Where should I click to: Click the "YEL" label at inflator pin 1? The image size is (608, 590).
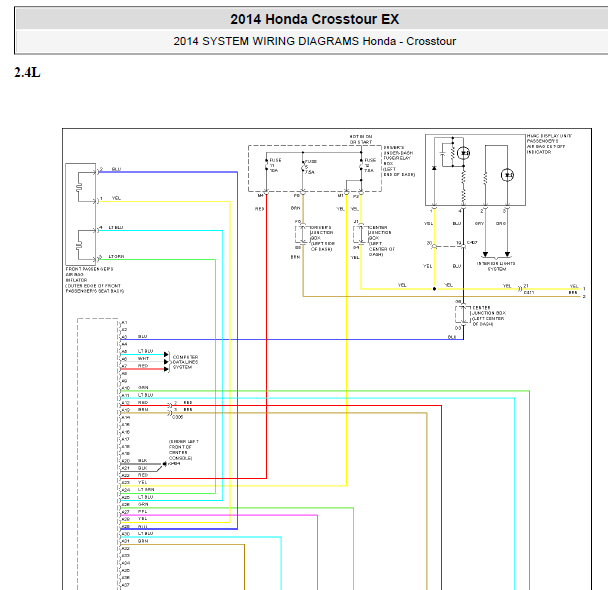point(116,198)
